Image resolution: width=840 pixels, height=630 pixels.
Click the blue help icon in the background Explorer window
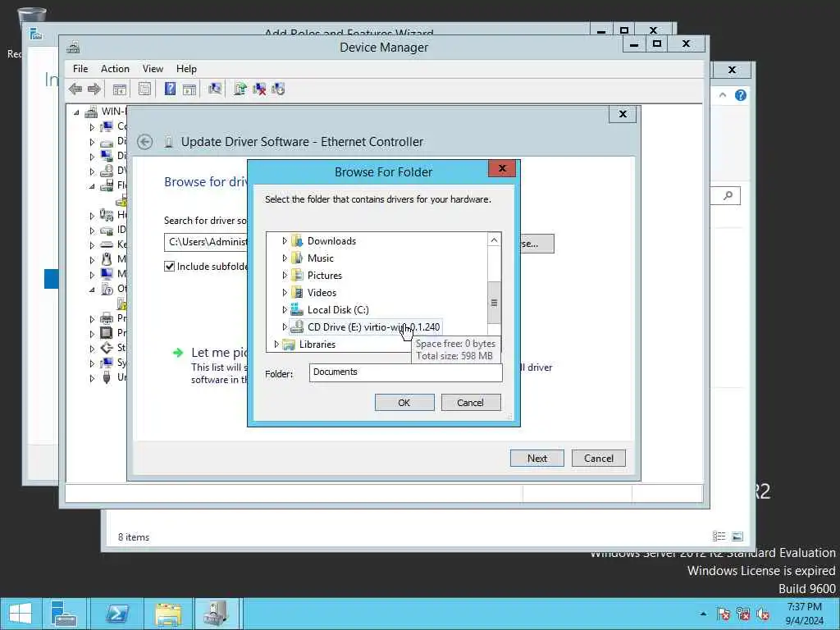741,95
